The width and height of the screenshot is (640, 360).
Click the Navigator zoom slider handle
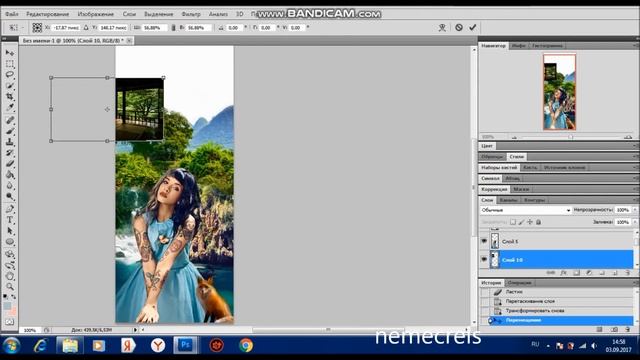(x=571, y=137)
